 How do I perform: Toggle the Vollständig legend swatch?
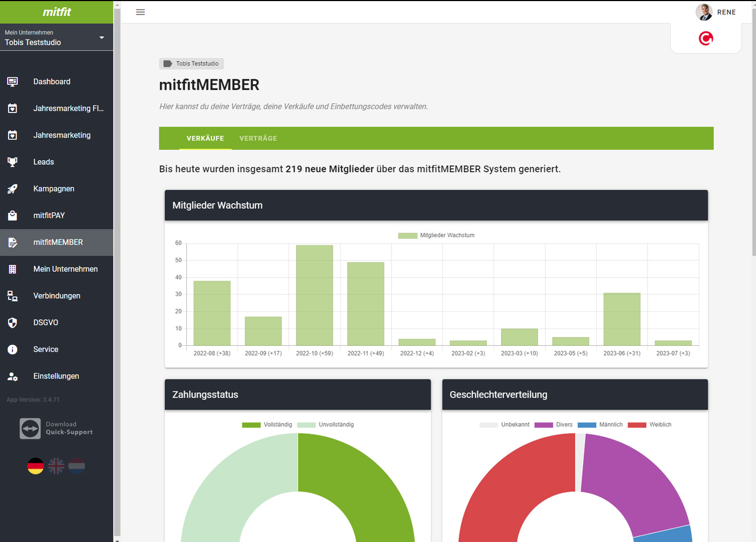(251, 425)
